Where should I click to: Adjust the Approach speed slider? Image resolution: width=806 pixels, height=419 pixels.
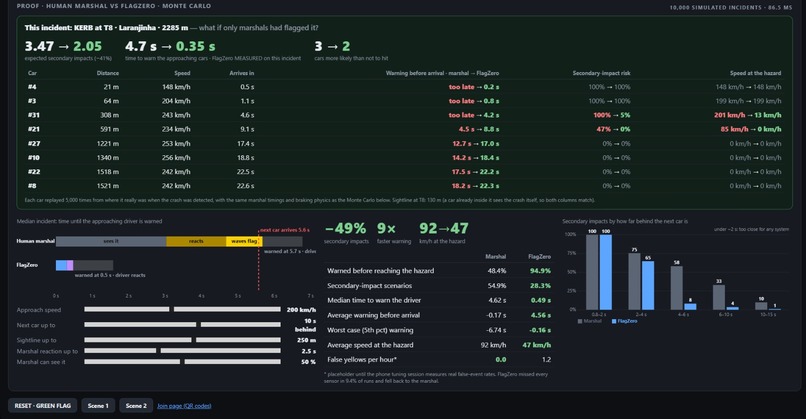(x=182, y=309)
